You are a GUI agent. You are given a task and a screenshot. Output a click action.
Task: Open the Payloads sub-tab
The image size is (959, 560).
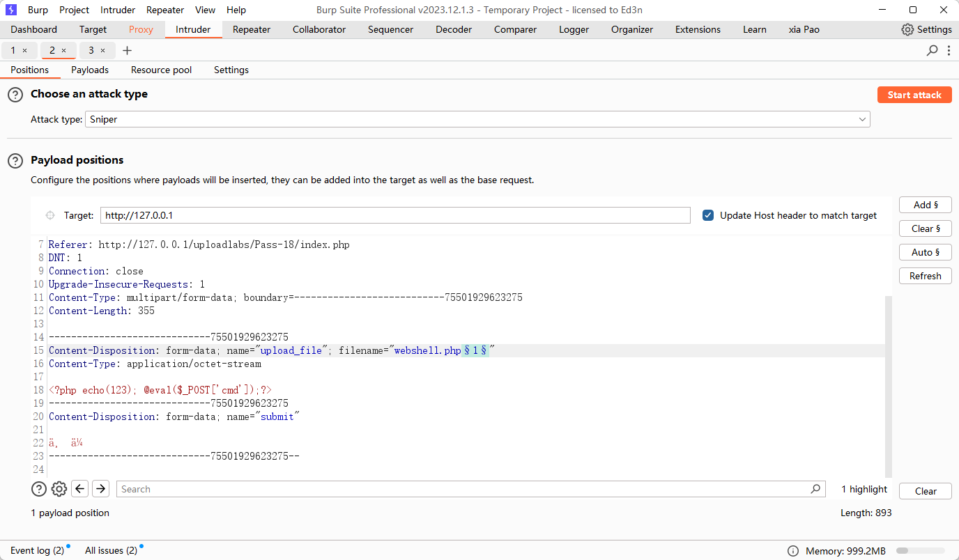coord(90,70)
